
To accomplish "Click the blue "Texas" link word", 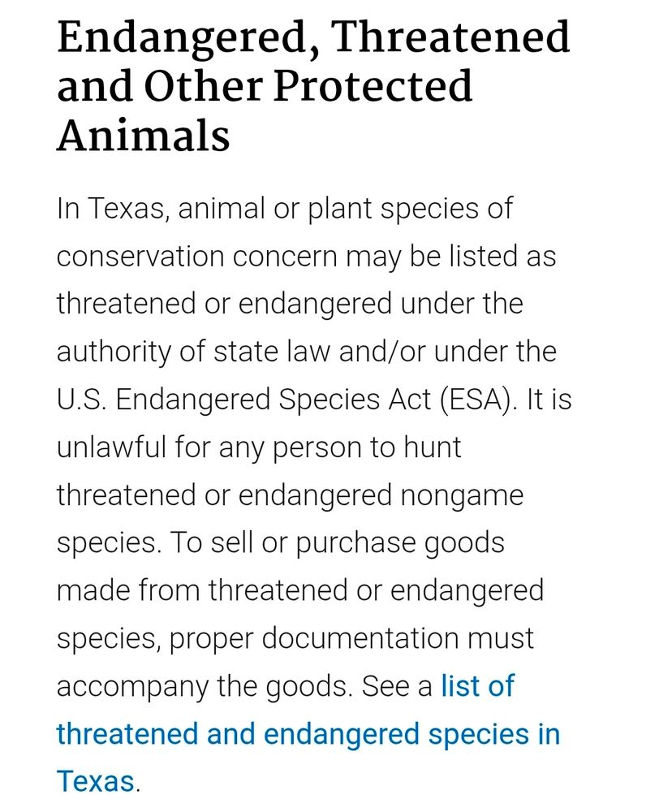I will click(95, 781).
